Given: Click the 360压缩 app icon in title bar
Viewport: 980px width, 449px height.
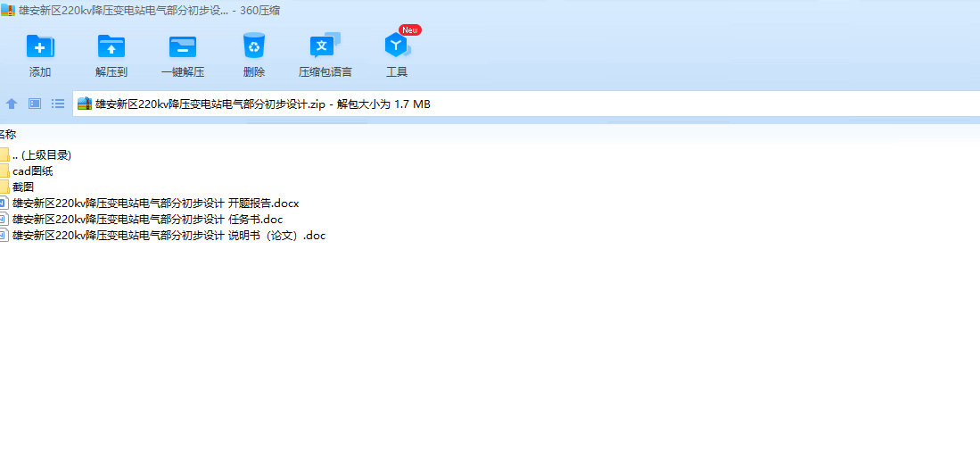Looking at the screenshot, I should click(7, 11).
